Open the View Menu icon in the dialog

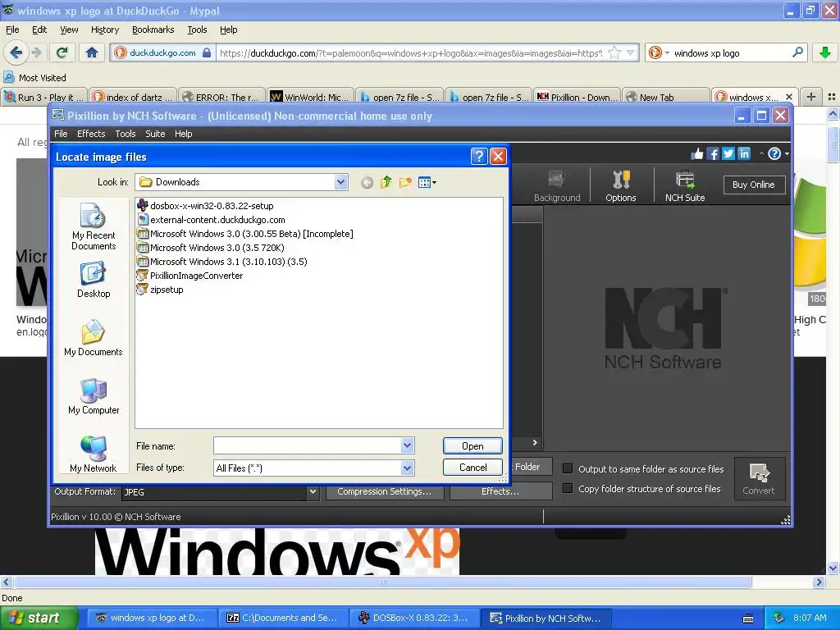[427, 183]
